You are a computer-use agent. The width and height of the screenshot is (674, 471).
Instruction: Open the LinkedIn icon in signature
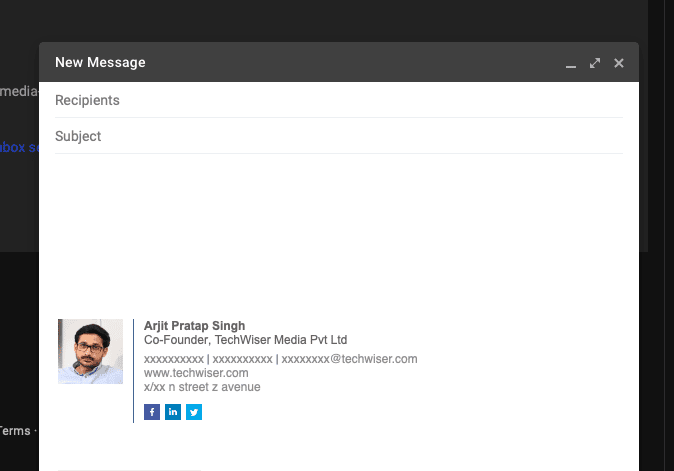[173, 412]
